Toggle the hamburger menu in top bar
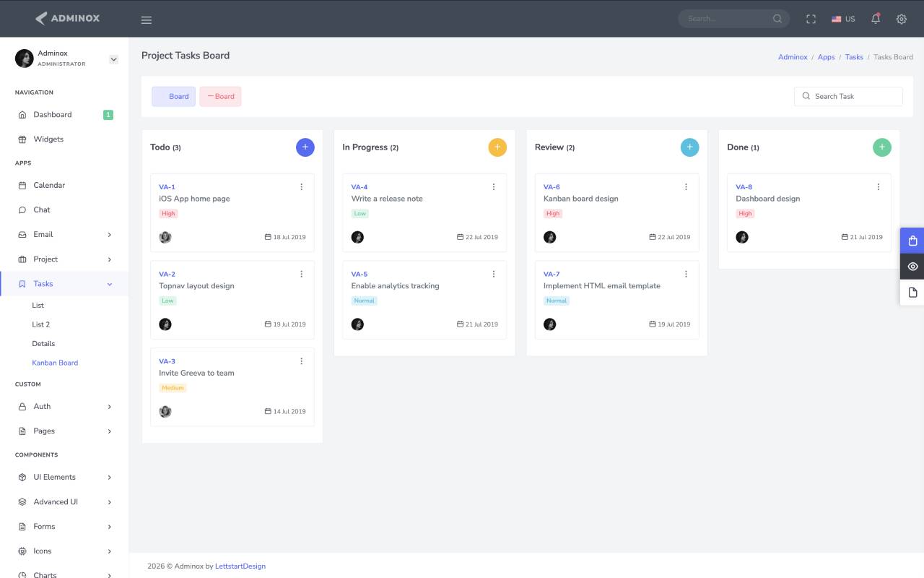Image resolution: width=924 pixels, height=578 pixels. [x=147, y=20]
